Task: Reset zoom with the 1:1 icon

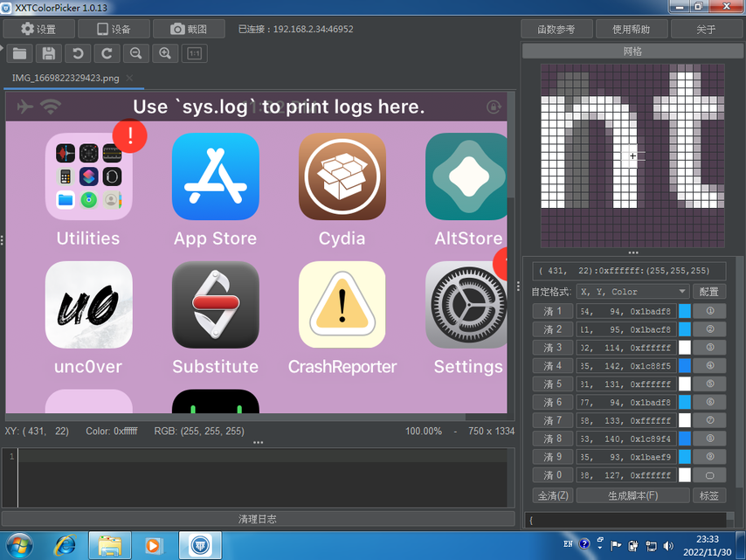Action: 195,53
